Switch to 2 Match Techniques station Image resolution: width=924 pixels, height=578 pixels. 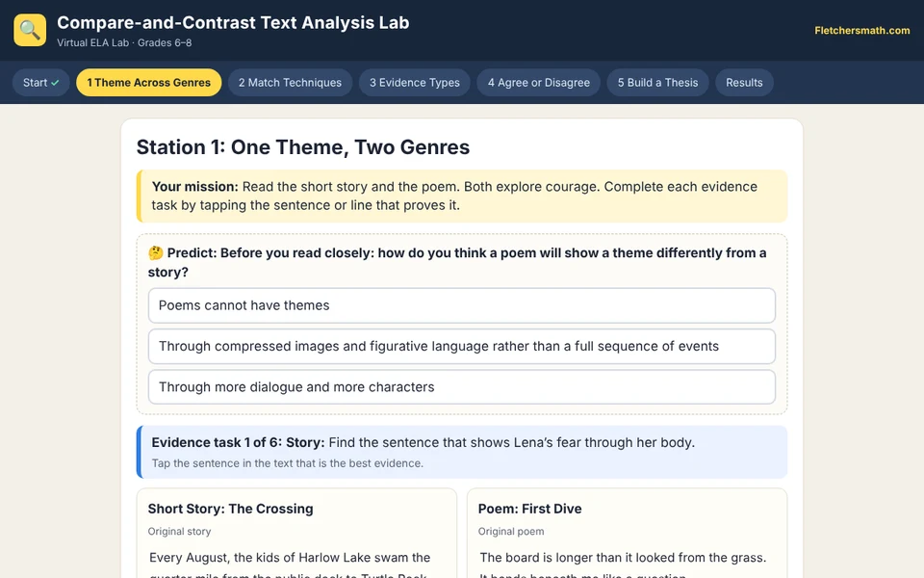coord(290,83)
